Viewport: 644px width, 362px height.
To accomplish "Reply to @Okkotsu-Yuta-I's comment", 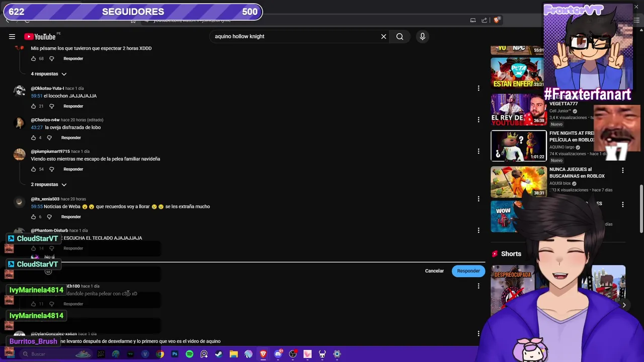I will (x=73, y=106).
